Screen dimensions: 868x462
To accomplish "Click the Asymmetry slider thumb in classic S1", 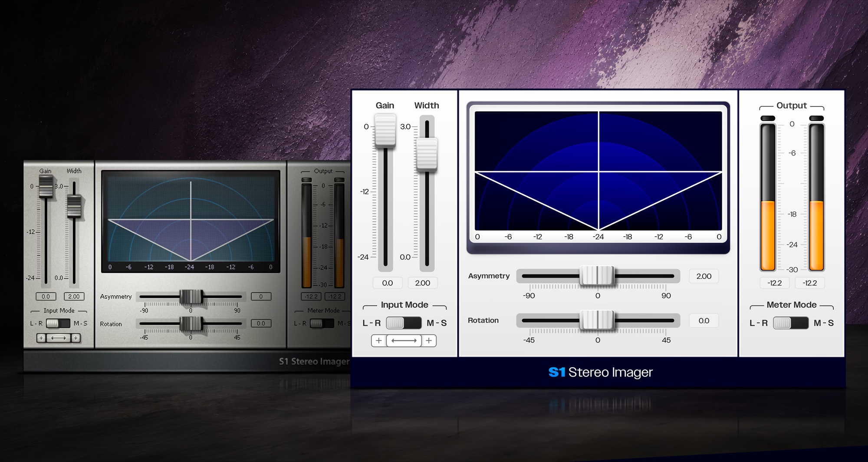I will [191, 297].
